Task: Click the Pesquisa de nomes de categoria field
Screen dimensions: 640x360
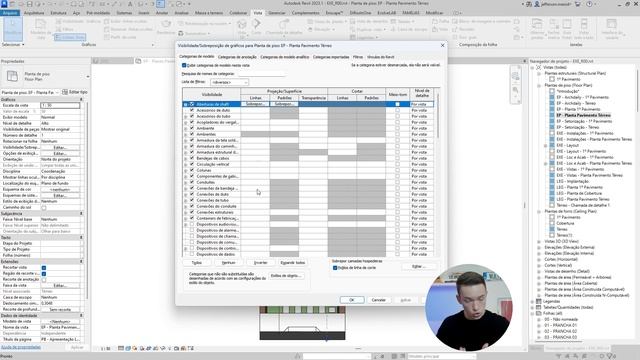Action: coord(261,74)
